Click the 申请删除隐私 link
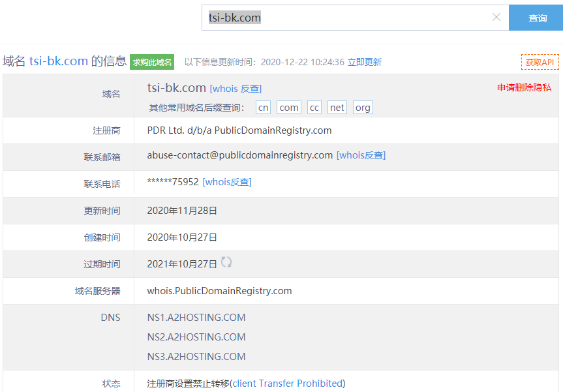Viewport: 563px width, 392px height. (x=524, y=87)
